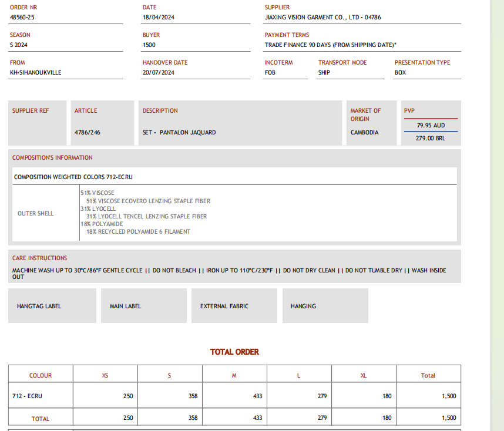
Task: Select the 712 - ECRU colour row label
Action: [x=27, y=396]
